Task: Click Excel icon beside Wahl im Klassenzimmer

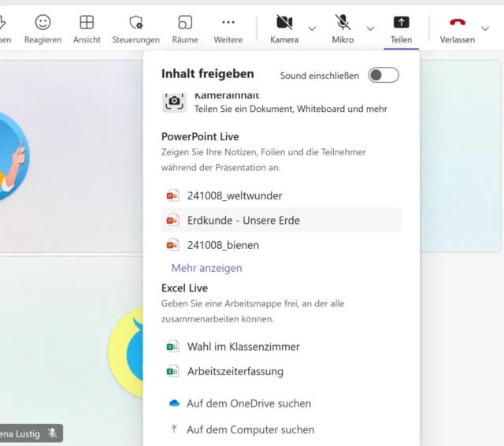Action: (x=172, y=346)
